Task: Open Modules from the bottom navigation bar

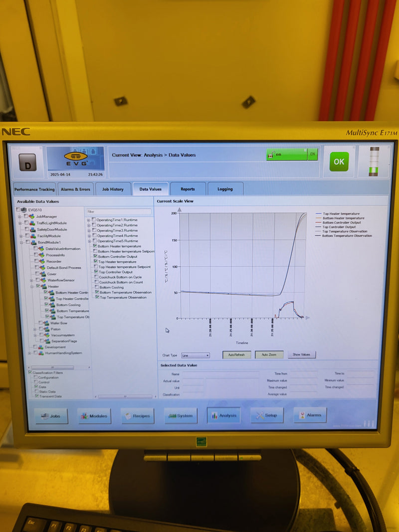Action: coord(94,416)
